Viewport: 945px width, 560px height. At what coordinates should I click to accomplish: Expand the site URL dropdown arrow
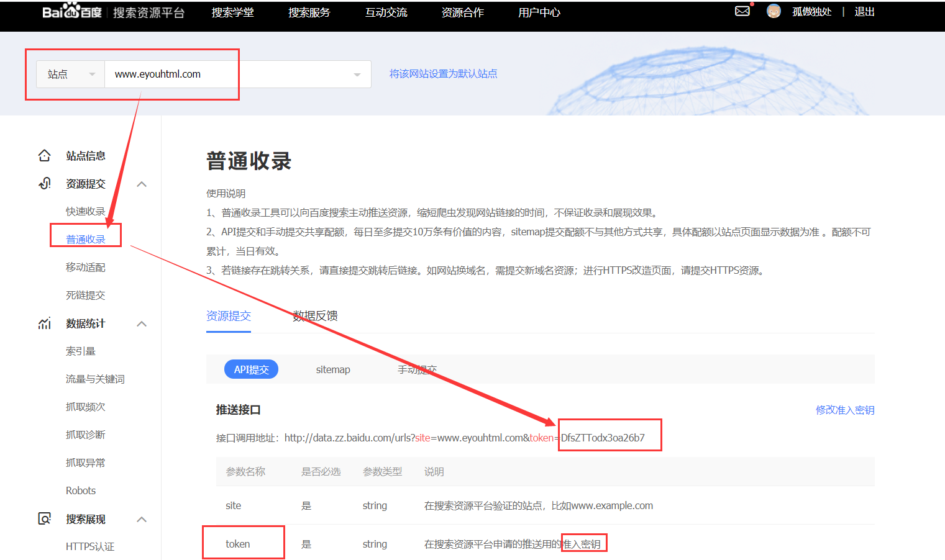(x=357, y=75)
